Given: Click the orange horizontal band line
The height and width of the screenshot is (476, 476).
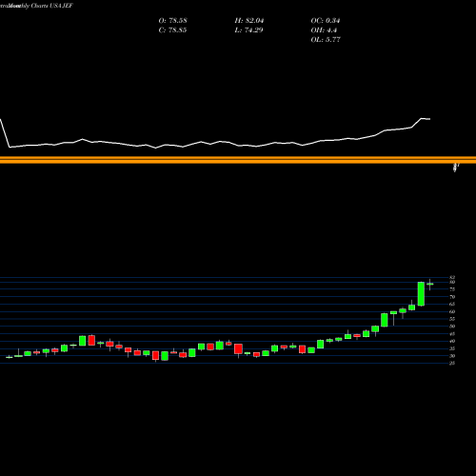Looking at the screenshot, I should (238, 160).
